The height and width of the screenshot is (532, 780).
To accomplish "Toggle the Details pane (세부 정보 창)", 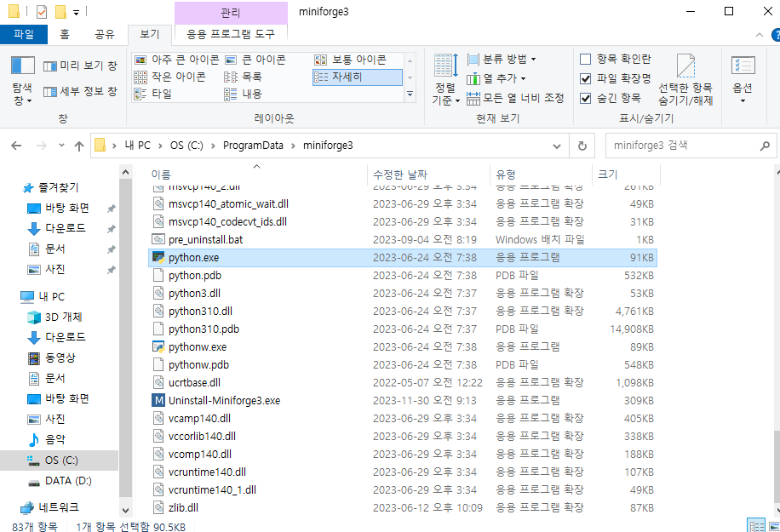I will pos(80,91).
